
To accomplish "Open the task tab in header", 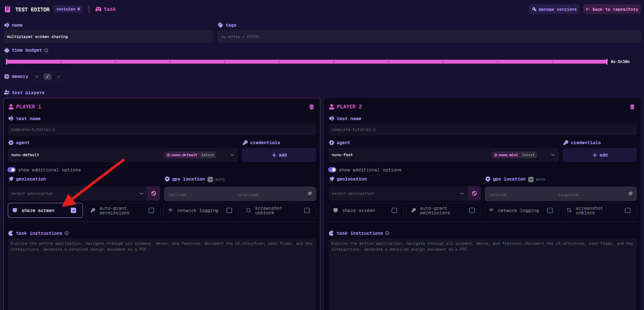I will tap(106, 9).
